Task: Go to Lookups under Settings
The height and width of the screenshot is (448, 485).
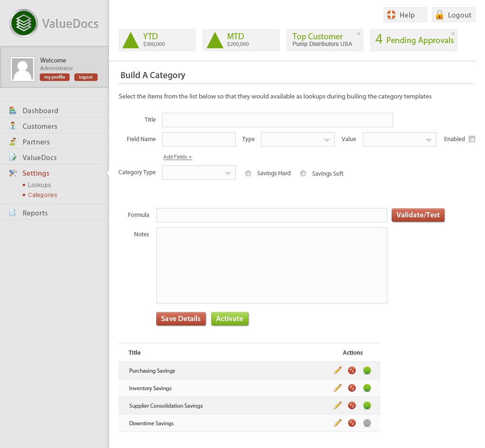Action: (x=39, y=185)
